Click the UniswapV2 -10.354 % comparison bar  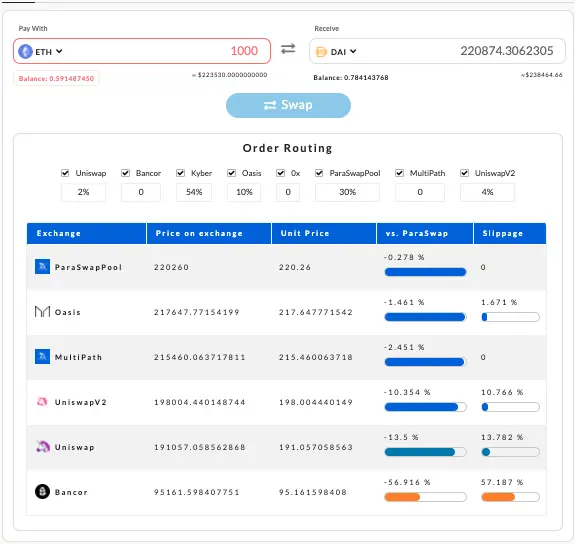click(x=425, y=407)
